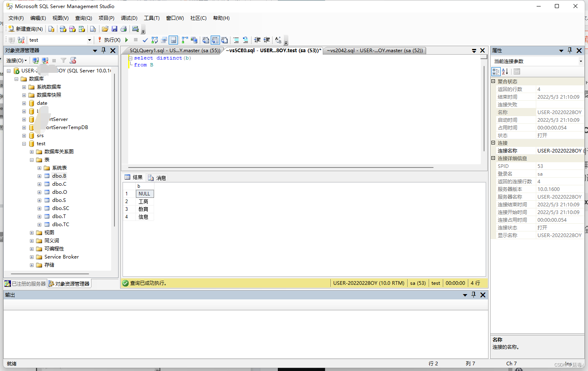Open Analysis Services XMLA query icon

(82, 29)
